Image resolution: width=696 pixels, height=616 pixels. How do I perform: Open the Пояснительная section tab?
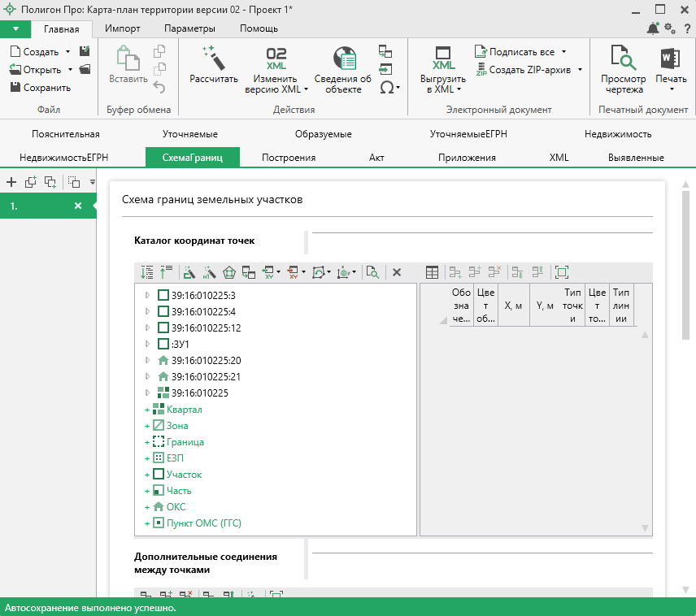66,134
